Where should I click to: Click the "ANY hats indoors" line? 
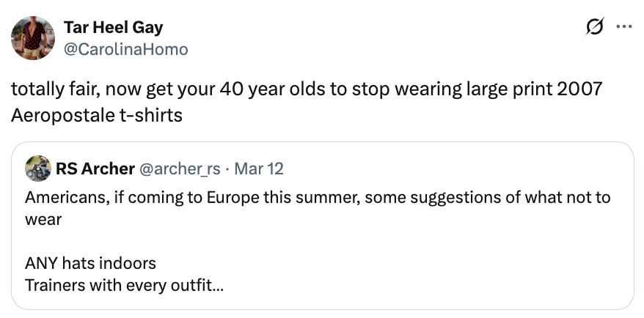click(90, 263)
